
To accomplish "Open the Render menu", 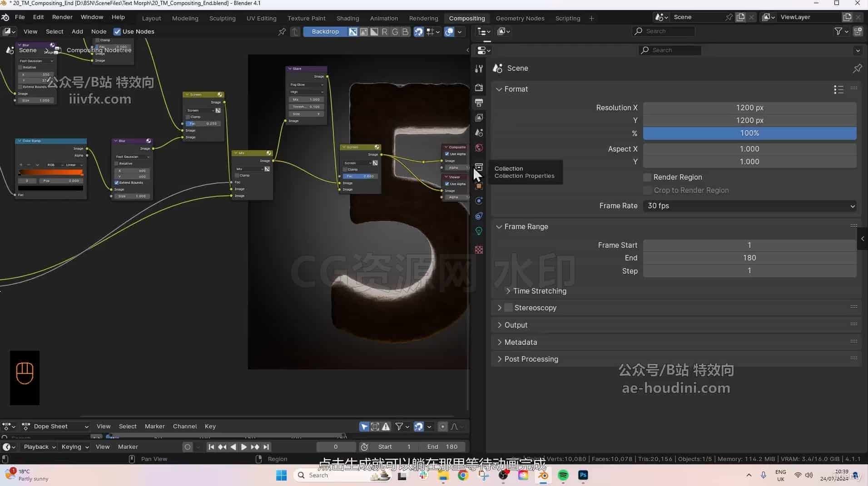I will click(62, 17).
